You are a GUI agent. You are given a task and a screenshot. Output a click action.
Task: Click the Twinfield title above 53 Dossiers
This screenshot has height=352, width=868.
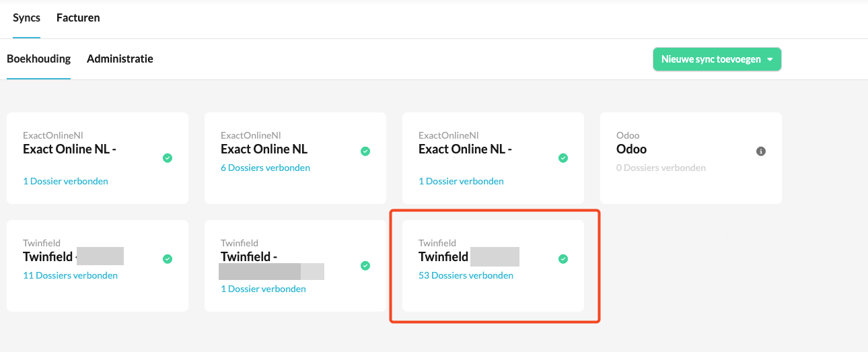click(443, 256)
